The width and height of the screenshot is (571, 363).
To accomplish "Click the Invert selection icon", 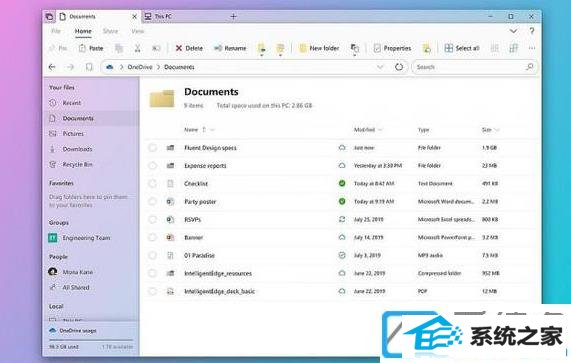I will tap(513, 48).
